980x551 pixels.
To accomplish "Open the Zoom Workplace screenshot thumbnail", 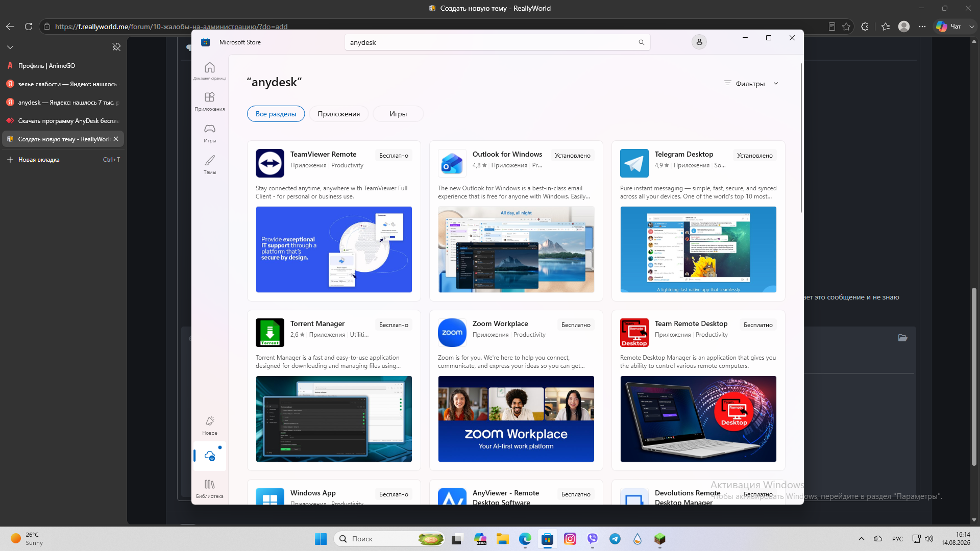I will [x=516, y=419].
